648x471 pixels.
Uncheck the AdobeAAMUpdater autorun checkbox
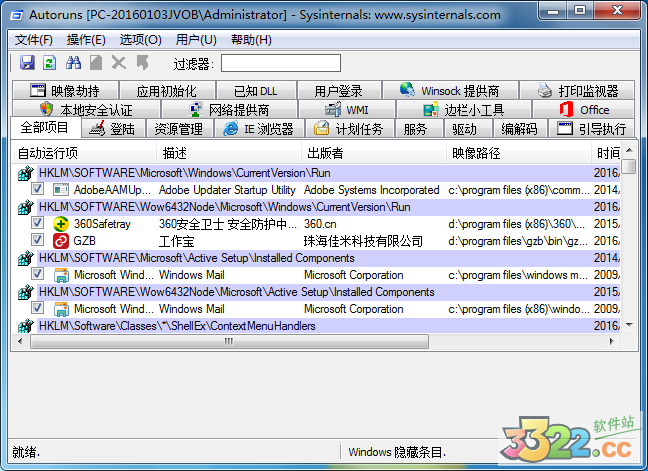[x=37, y=189]
